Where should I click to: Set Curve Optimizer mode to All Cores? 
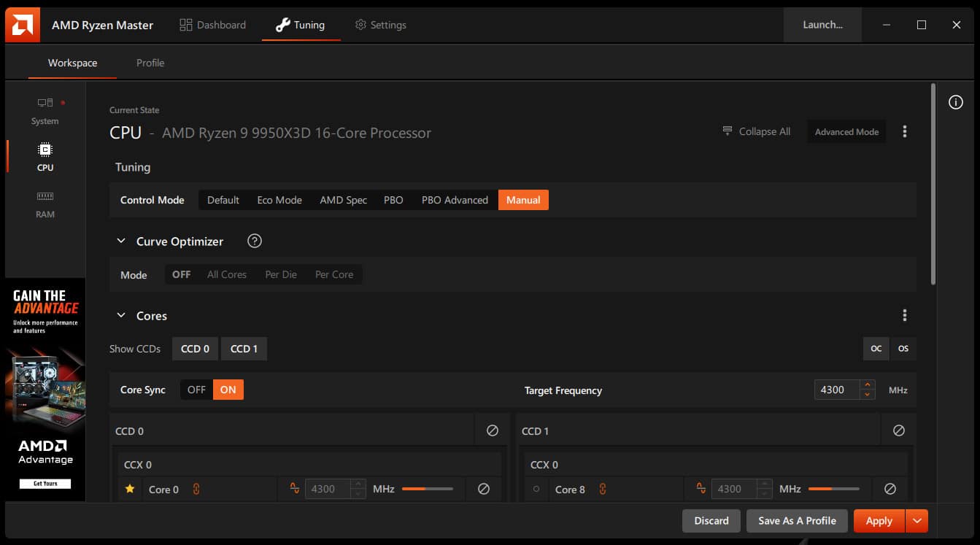pos(227,274)
